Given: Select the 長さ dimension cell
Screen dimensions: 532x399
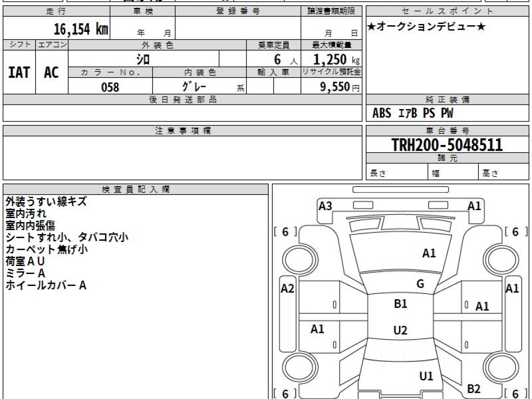Looking at the screenshot, I should 397,172.
